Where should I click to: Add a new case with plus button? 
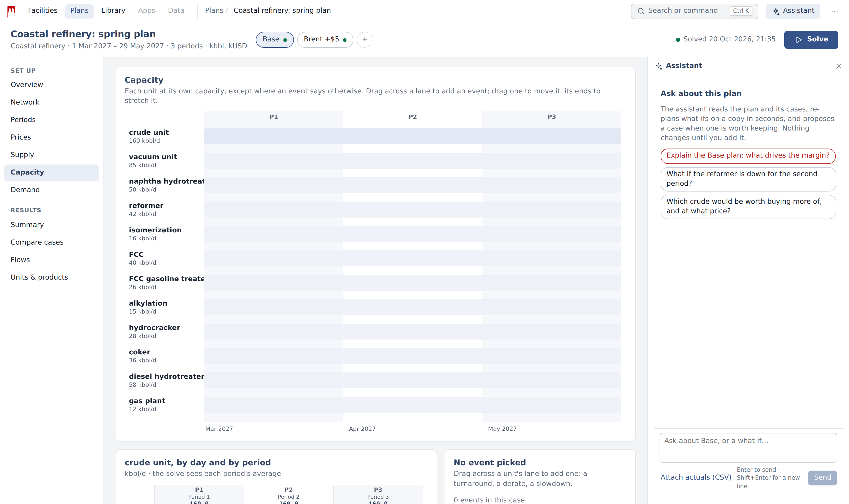click(364, 40)
